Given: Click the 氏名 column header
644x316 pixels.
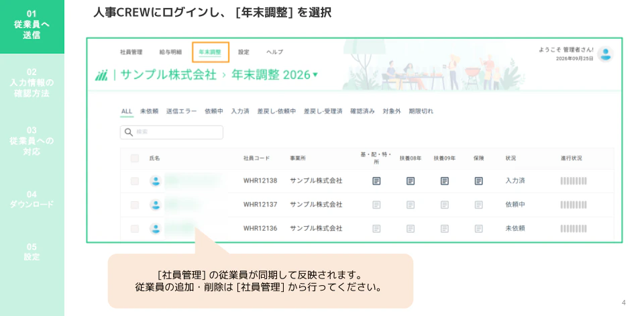Looking at the screenshot, I should (x=154, y=158).
